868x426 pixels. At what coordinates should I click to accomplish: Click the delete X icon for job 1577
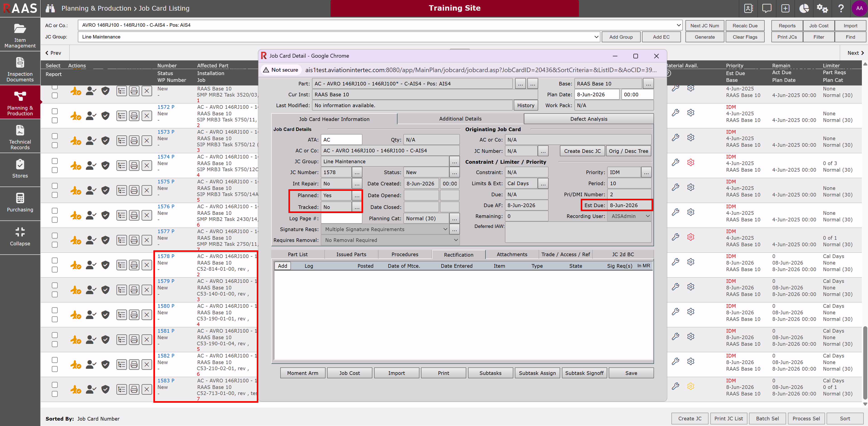click(x=147, y=240)
